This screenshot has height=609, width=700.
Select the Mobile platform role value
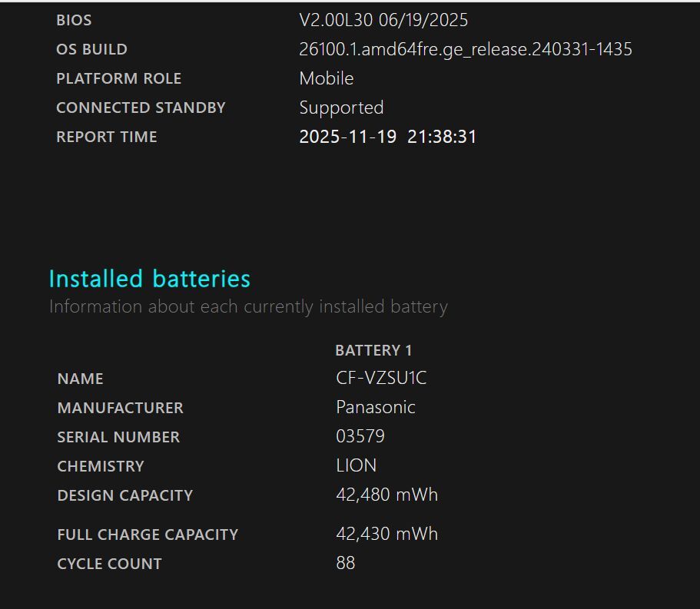pos(326,78)
